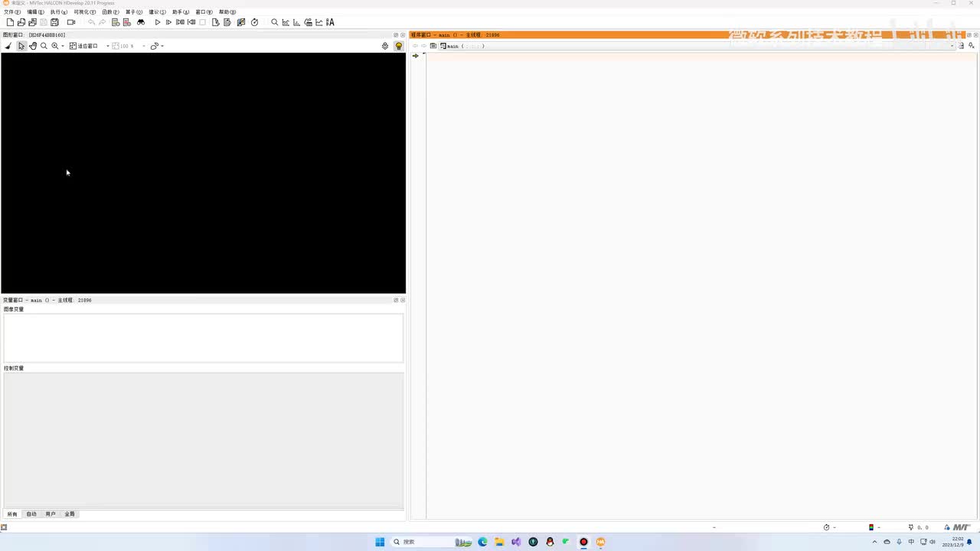
Task: Click the run-to-insert-cursor icon
Action: point(168,23)
